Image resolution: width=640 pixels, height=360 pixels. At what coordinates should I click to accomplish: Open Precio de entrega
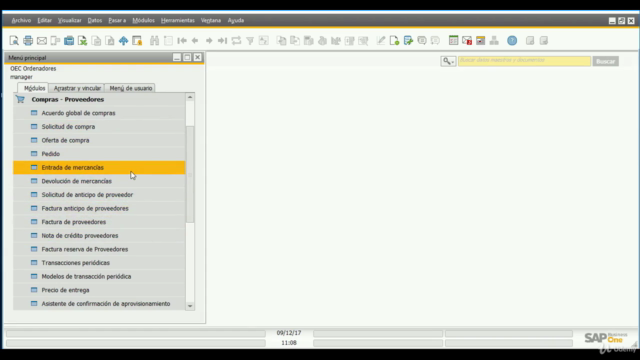(x=99, y=290)
